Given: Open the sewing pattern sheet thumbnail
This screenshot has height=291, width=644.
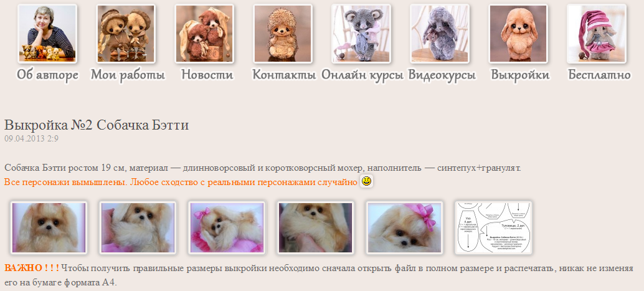Looking at the screenshot, I should [493, 227].
